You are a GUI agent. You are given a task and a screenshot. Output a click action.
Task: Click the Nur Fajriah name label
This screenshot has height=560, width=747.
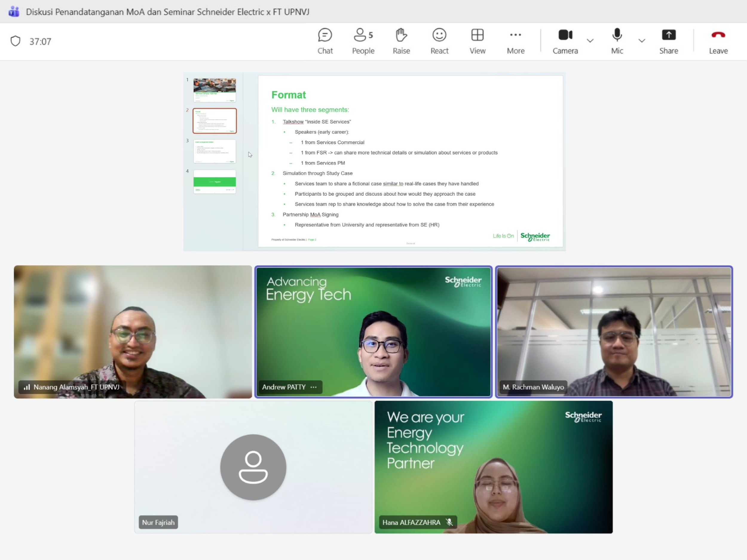(x=158, y=522)
